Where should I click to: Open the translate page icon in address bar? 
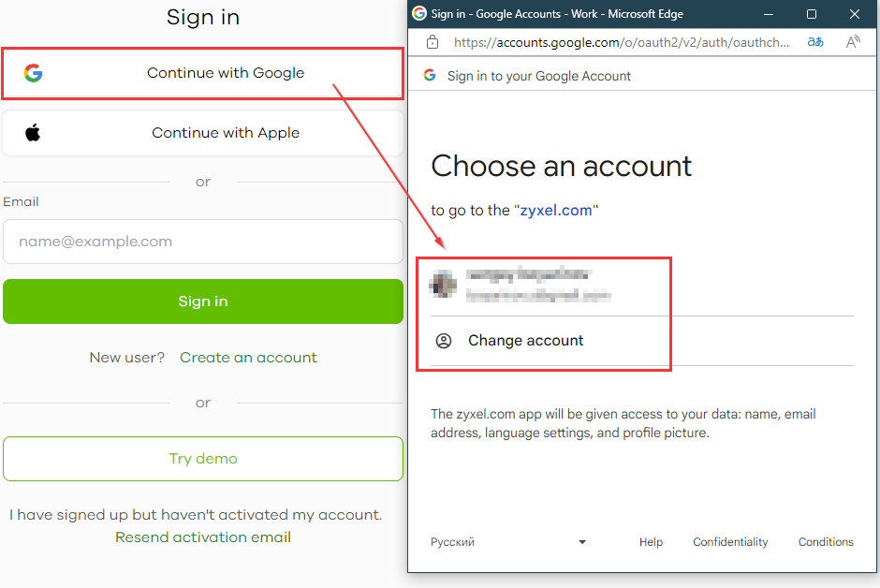tap(815, 42)
